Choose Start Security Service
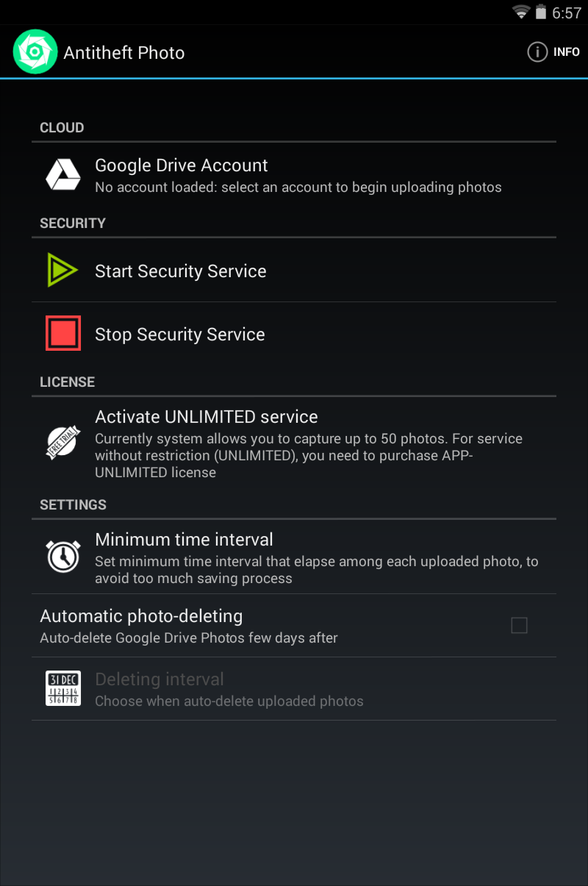 [294, 271]
